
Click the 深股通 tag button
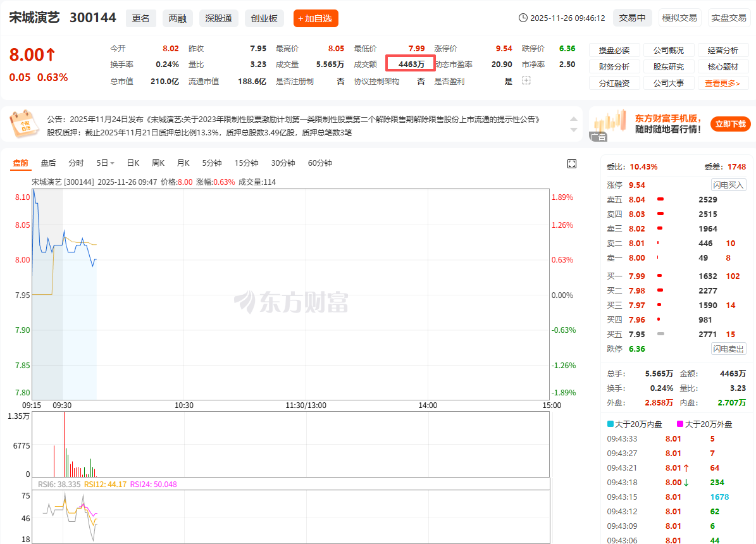point(218,18)
